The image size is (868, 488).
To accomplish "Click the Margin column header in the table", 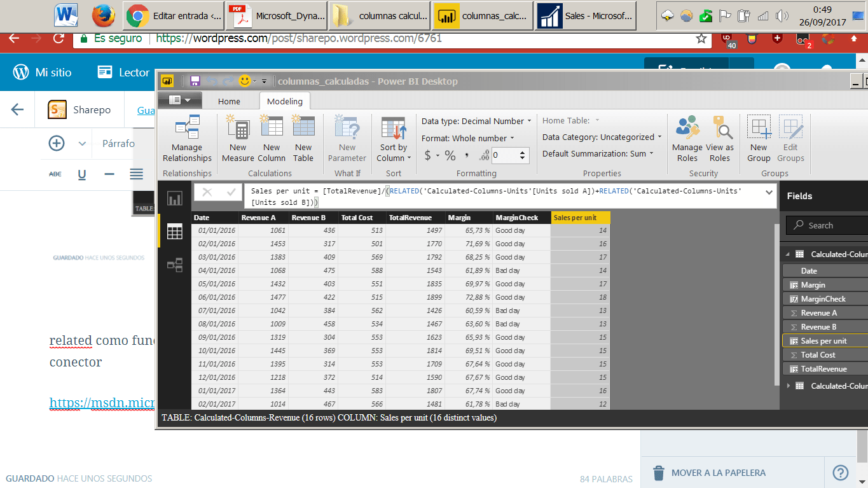I will [469, 218].
